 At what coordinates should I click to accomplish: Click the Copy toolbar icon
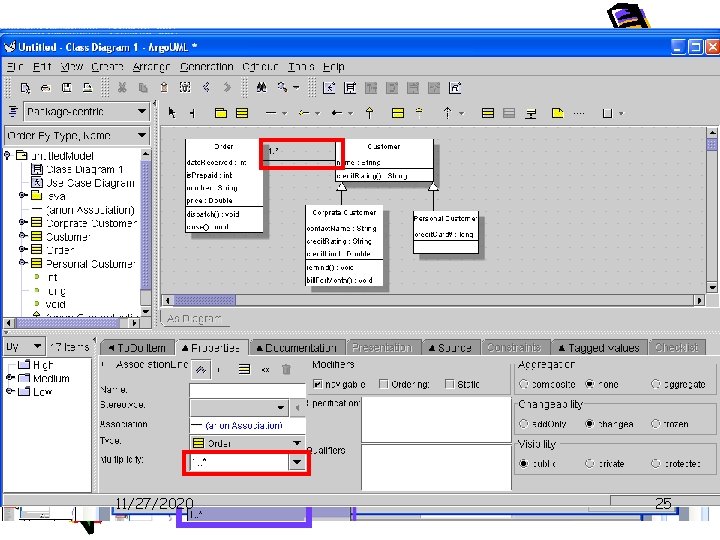pos(143,88)
